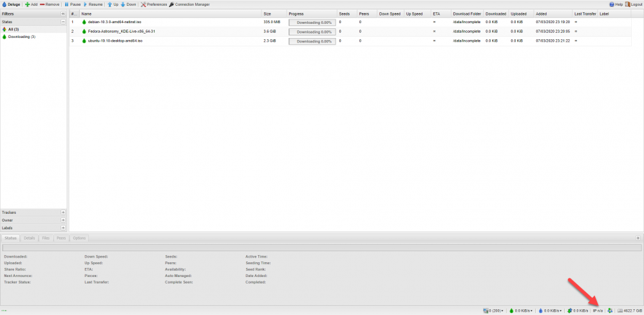This screenshot has height=315, width=644.
Task: Click the Add torrent toolbar button
Action: click(x=31, y=5)
